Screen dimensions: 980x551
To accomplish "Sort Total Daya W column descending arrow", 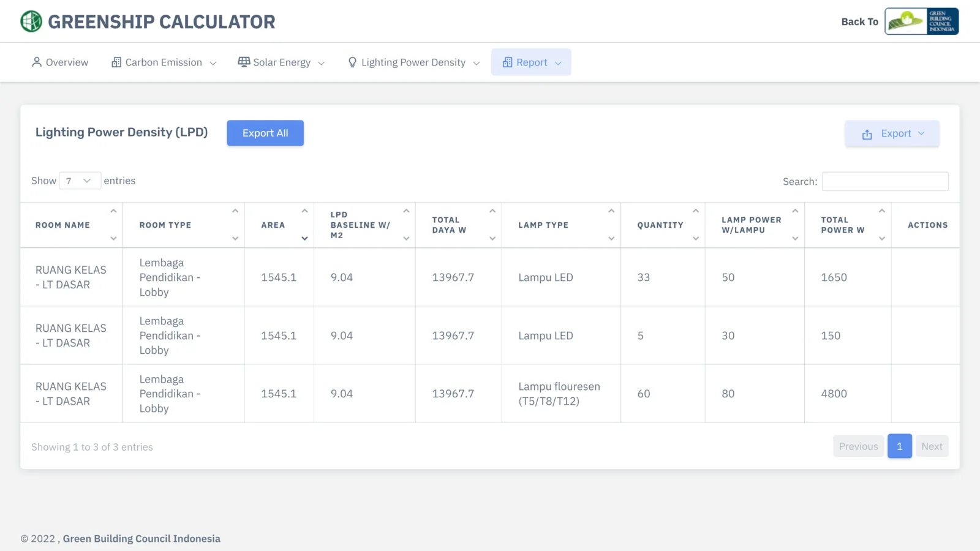I will 492,239.
